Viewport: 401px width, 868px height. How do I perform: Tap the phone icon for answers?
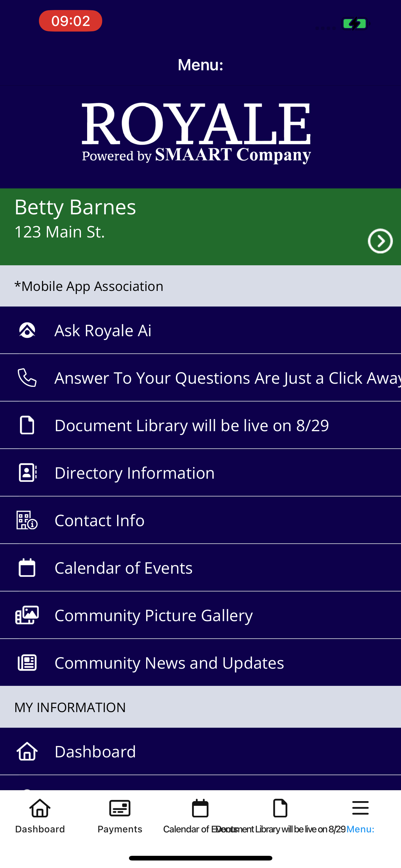27,377
